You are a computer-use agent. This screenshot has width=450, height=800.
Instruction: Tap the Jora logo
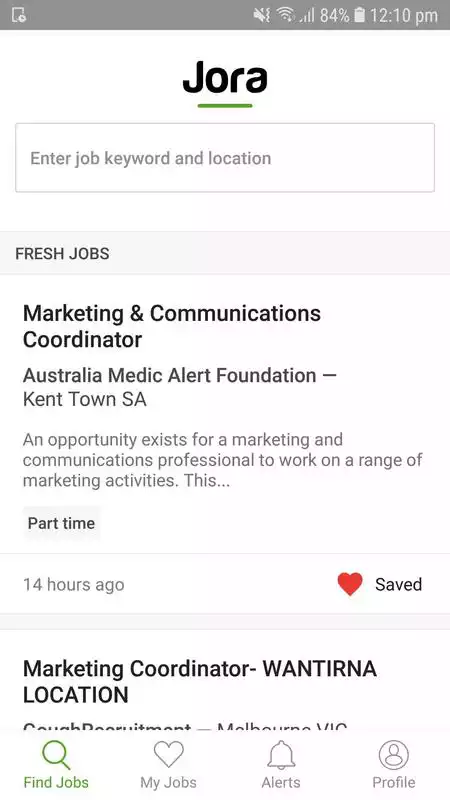[225, 83]
